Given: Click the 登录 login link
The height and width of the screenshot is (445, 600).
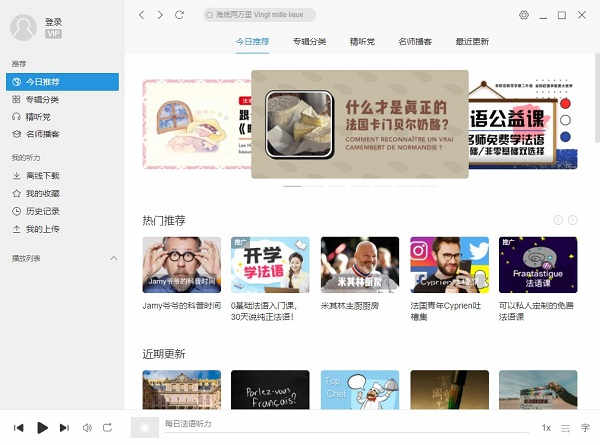Looking at the screenshot, I should click(53, 21).
